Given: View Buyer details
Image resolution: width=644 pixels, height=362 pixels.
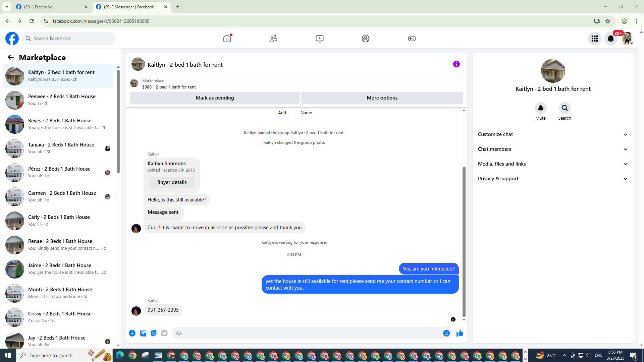Looking at the screenshot, I should (x=172, y=182).
